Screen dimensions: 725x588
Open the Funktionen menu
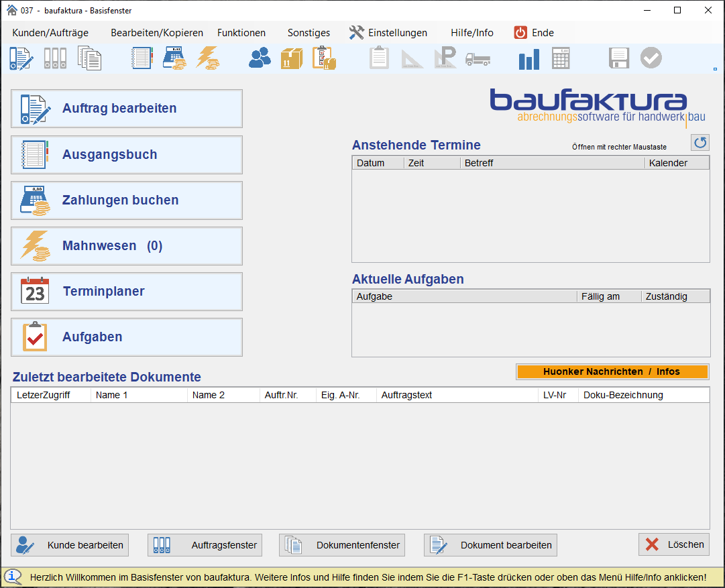(241, 33)
